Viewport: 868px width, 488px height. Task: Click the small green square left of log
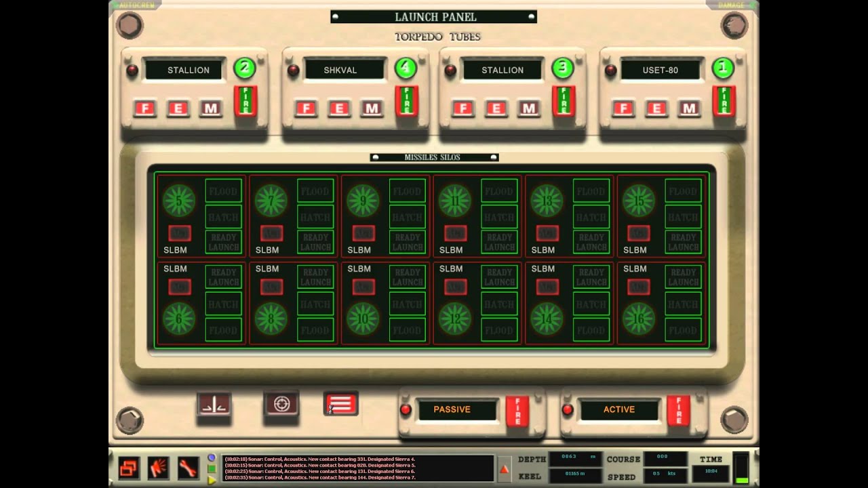pos(212,469)
